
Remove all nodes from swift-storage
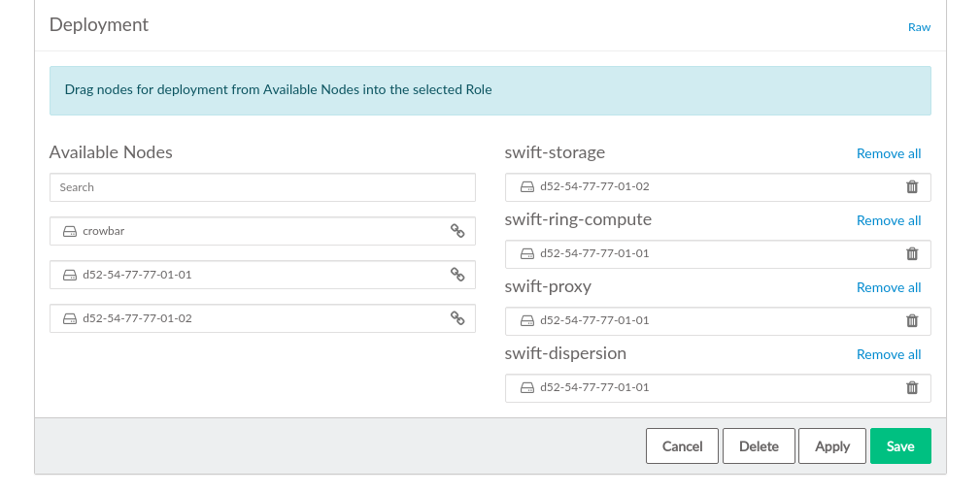[888, 153]
